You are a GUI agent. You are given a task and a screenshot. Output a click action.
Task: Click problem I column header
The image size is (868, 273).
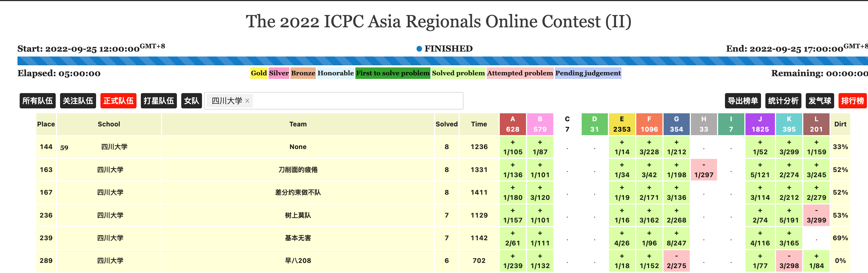731,124
